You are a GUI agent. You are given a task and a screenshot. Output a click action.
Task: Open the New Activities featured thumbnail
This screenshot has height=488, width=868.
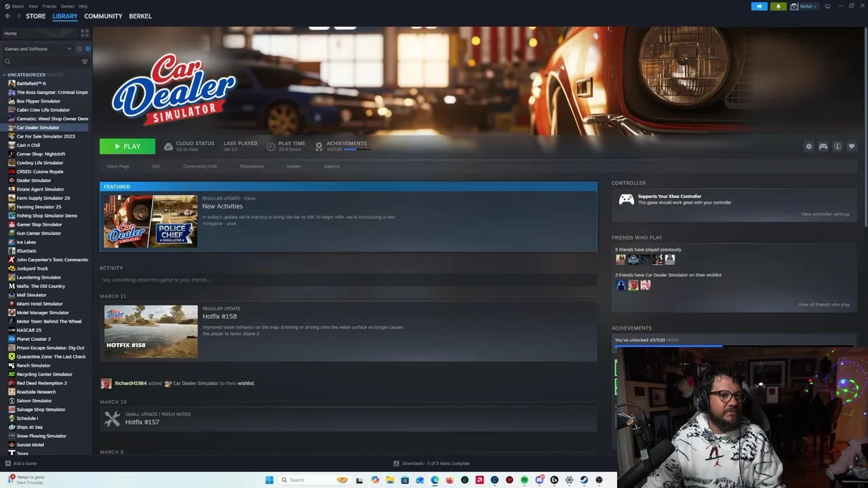(x=151, y=221)
